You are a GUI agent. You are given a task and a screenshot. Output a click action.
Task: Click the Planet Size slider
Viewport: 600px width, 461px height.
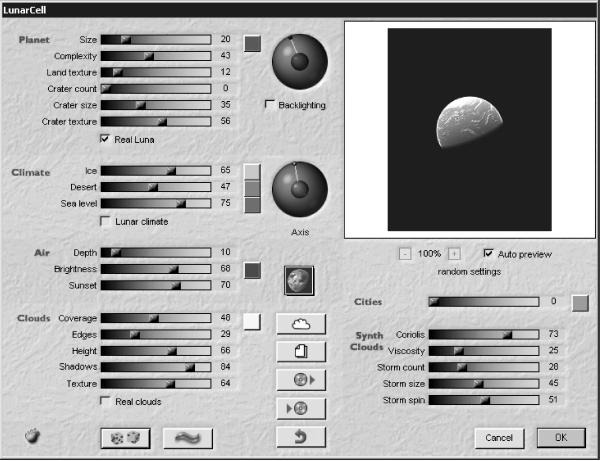[x=156, y=40]
